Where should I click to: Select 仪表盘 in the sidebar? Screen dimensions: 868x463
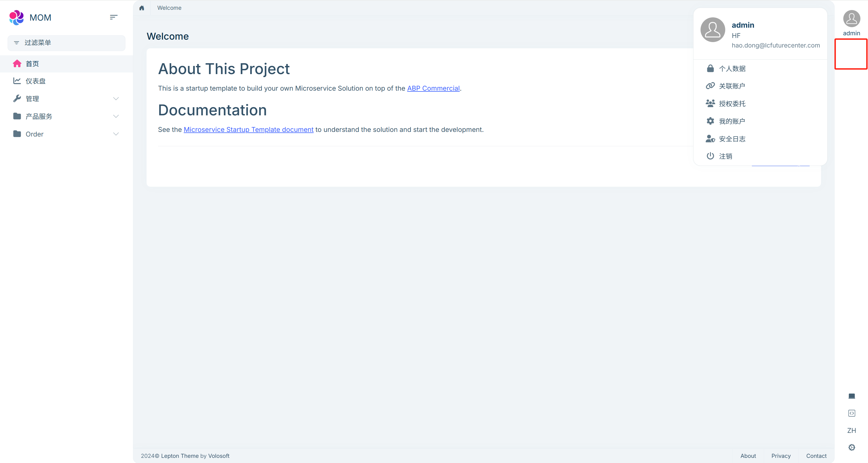(x=35, y=81)
